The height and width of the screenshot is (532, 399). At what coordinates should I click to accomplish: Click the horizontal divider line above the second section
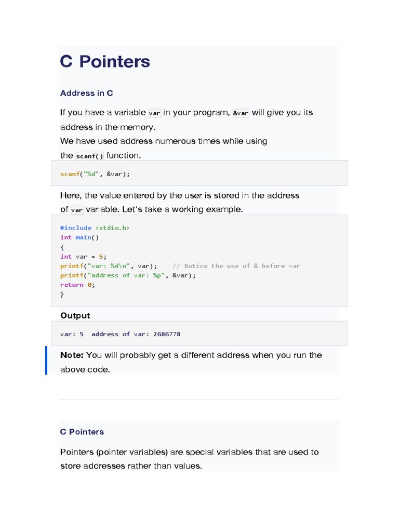tap(199, 400)
